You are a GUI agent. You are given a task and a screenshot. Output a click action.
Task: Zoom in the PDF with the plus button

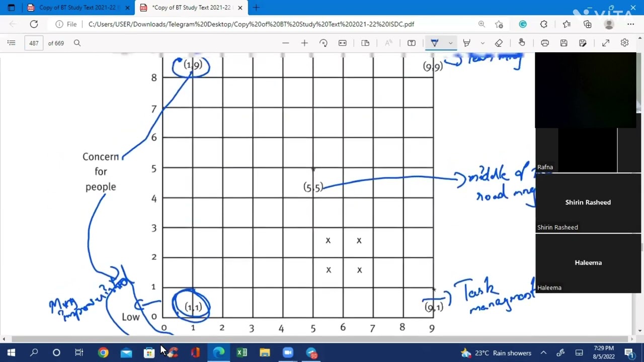(304, 43)
